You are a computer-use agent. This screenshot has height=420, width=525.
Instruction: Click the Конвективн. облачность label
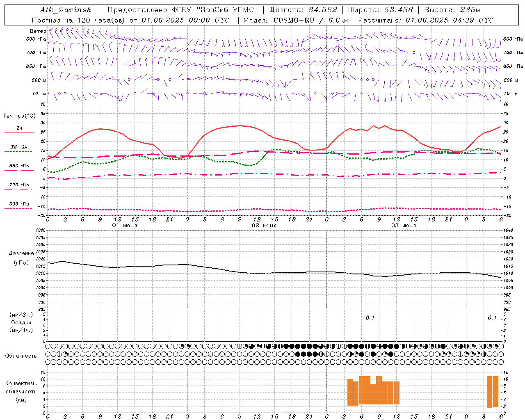(x=21, y=387)
